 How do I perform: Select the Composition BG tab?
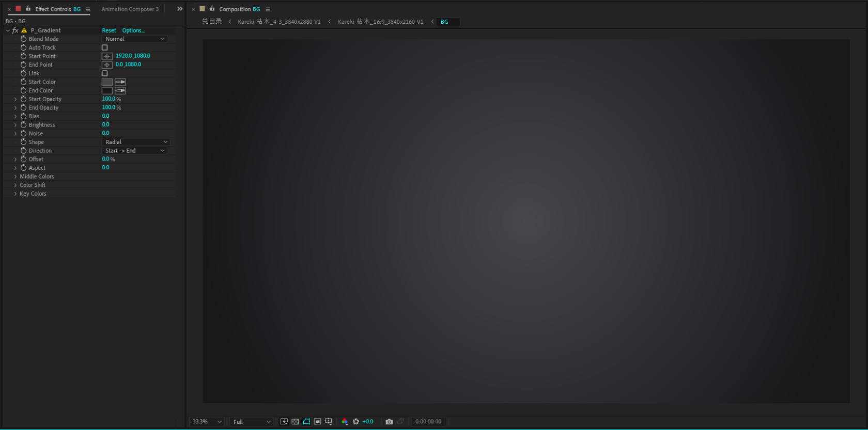click(x=240, y=9)
